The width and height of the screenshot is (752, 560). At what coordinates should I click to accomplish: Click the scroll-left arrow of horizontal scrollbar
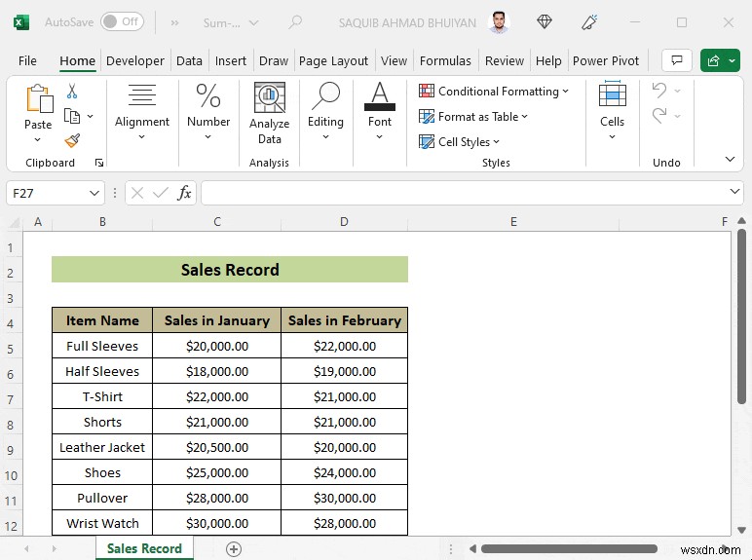[472, 548]
